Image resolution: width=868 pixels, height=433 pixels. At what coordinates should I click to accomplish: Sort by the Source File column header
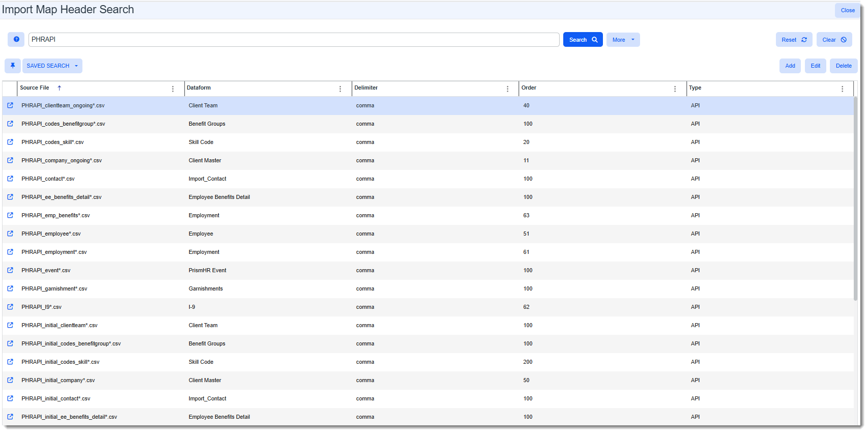click(35, 88)
